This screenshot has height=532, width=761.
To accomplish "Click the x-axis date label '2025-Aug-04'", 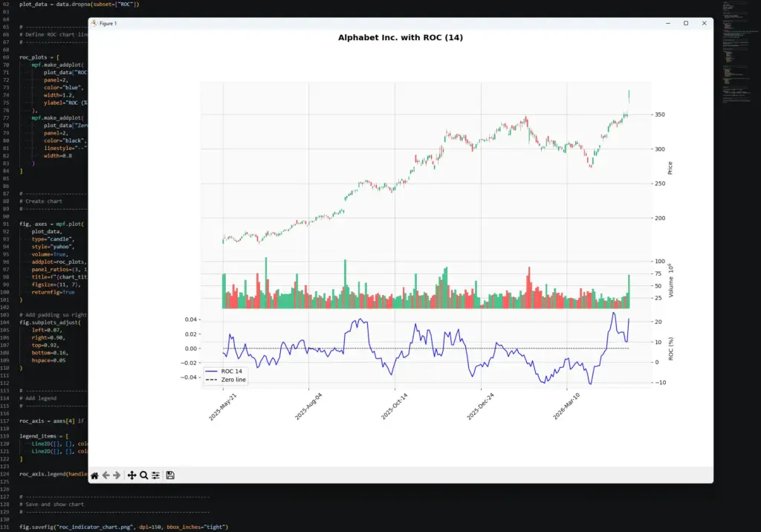I will pyautogui.click(x=308, y=406).
